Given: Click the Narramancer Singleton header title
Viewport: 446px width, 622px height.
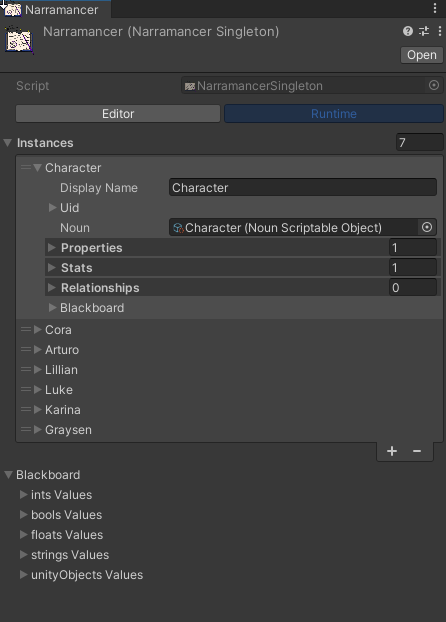Looking at the screenshot, I should 161,31.
